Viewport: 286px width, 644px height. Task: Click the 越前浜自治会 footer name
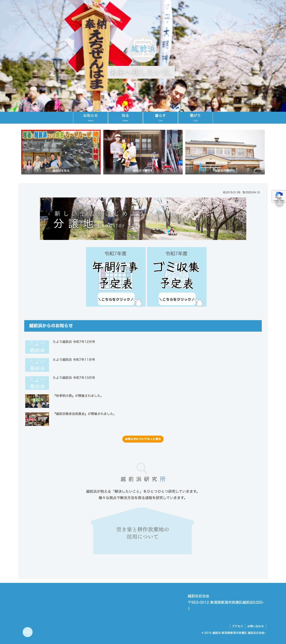click(x=198, y=596)
